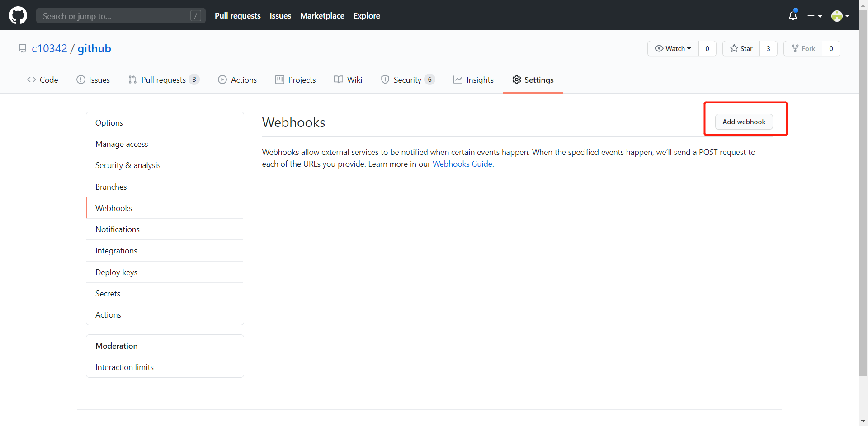Click the GitHub Octocat logo

click(18, 15)
